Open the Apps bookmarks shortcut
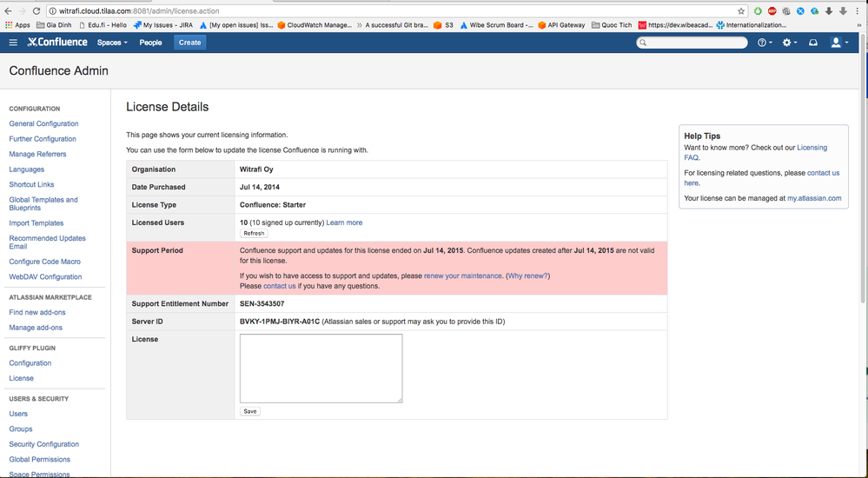Image resolution: width=868 pixels, height=478 pixels. (x=17, y=25)
